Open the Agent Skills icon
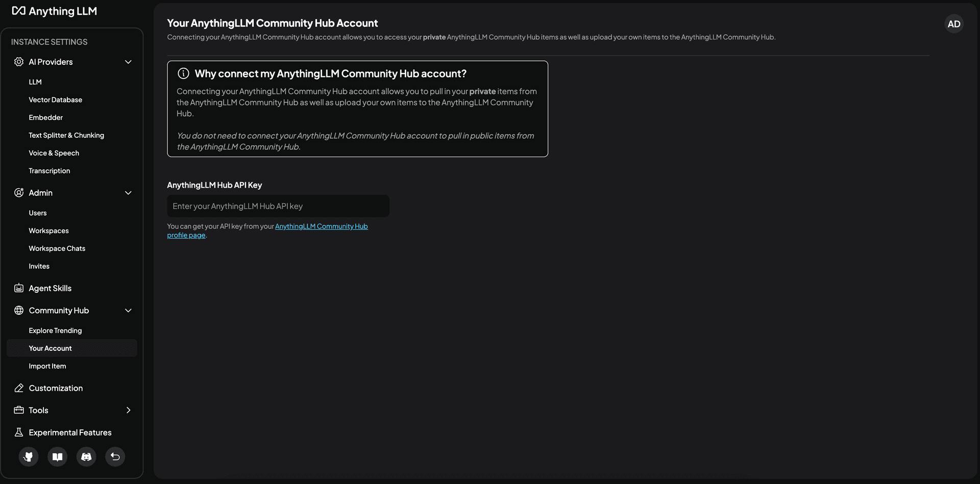980x484 pixels. click(18, 288)
